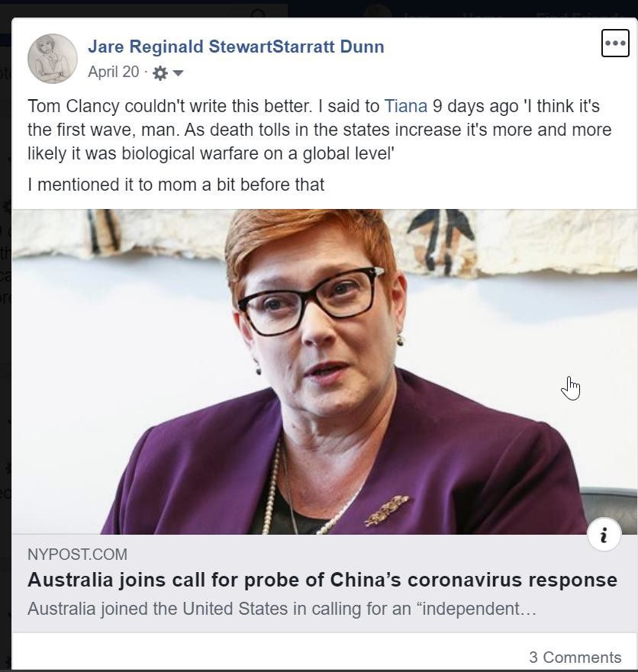Click the 'I mentioned it to mom' line
This screenshot has width=638, height=672.
point(176,185)
